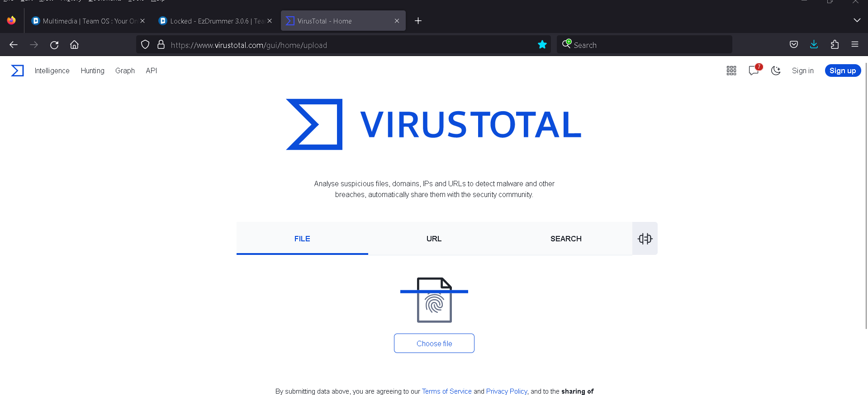Click the search engine magnifier icon
The image size is (868, 395).
click(x=567, y=44)
